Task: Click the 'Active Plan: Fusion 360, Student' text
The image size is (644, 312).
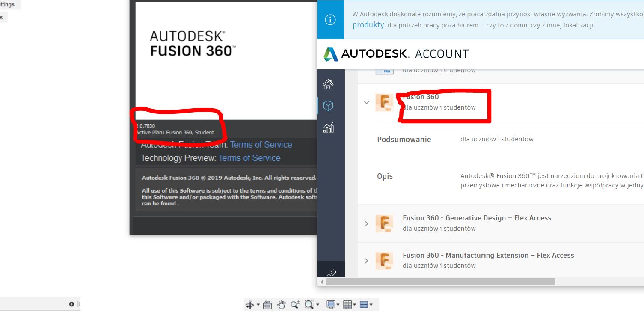Action: tap(175, 132)
